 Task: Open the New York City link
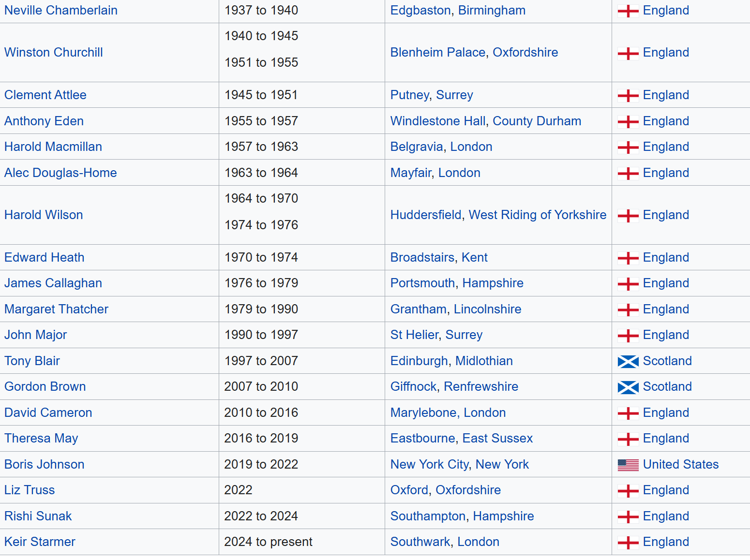pos(430,465)
